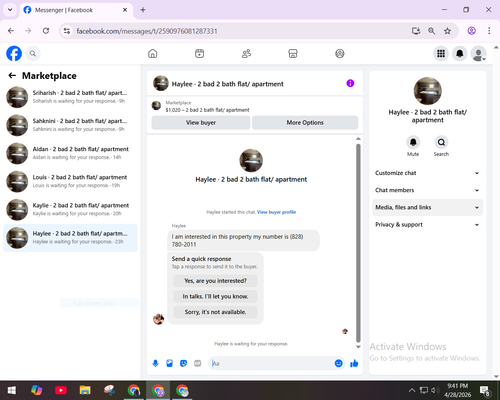Screen dimensions: 500x400
Task: Open the tab search dropdown arrow
Action: (10, 10)
